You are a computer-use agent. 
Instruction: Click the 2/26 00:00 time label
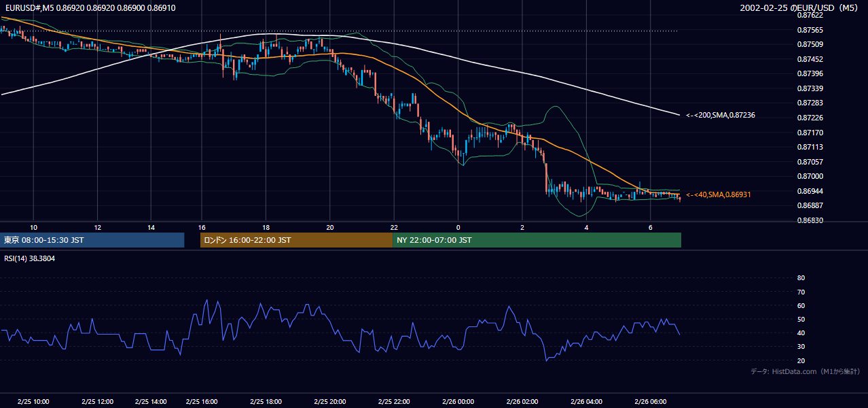click(x=458, y=401)
